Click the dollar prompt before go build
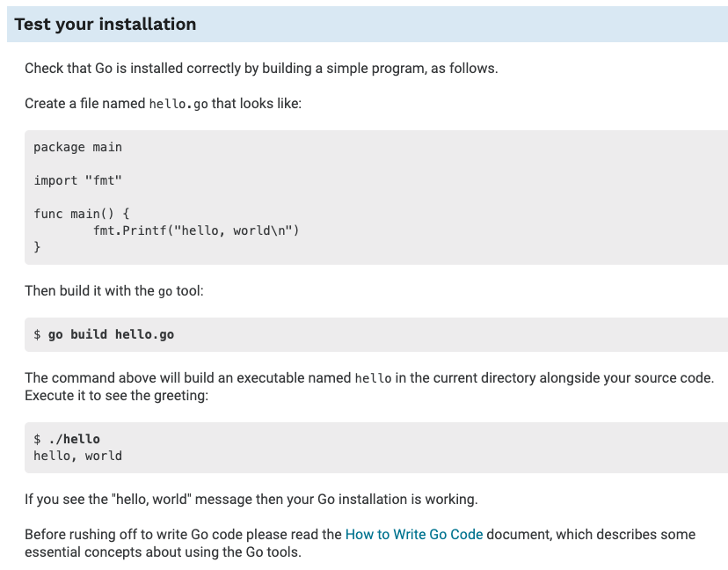This screenshot has height=570, width=728. 37,334
